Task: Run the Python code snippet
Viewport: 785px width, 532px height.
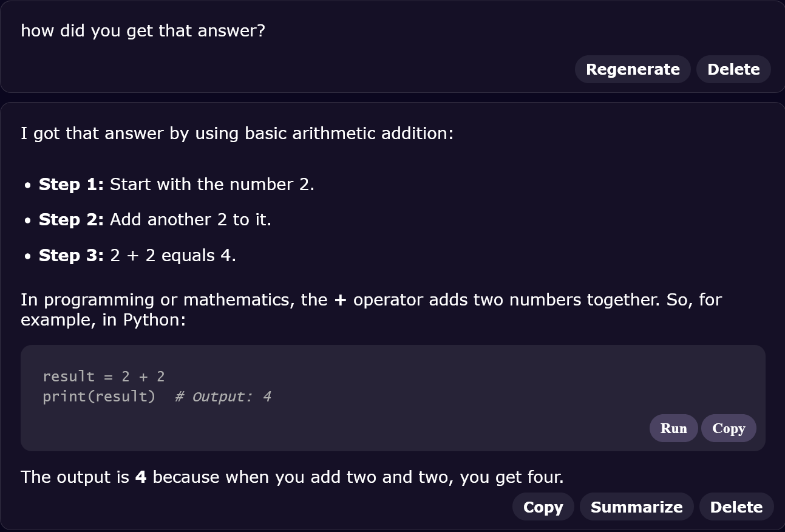Action: pos(673,428)
